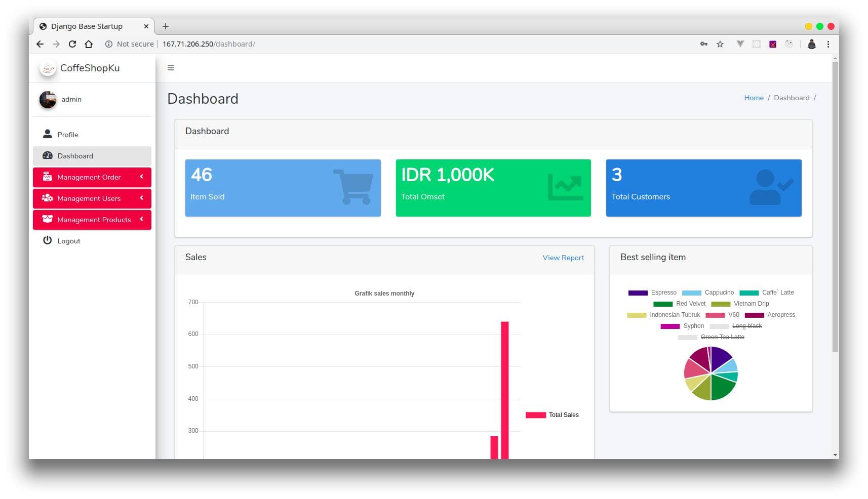Click the Not secure site info icon

pos(108,44)
